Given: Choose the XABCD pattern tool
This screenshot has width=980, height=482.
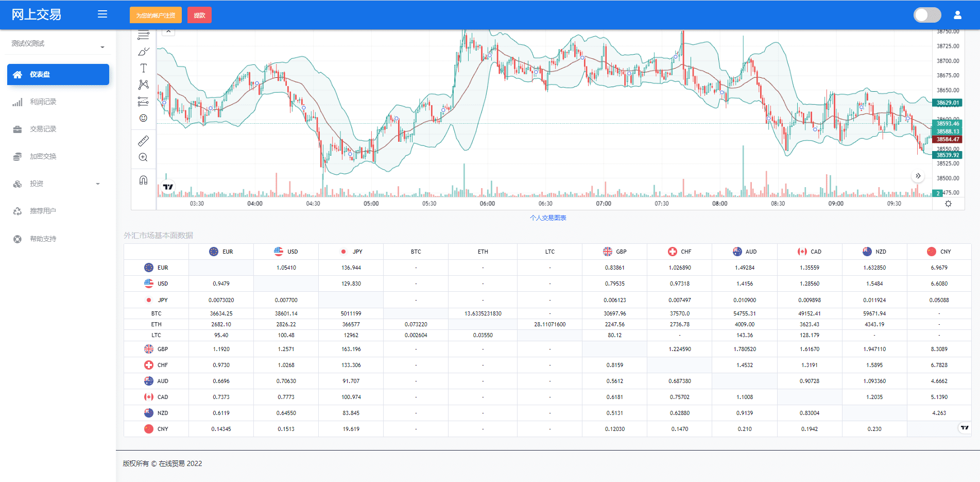Looking at the screenshot, I should click(144, 85).
